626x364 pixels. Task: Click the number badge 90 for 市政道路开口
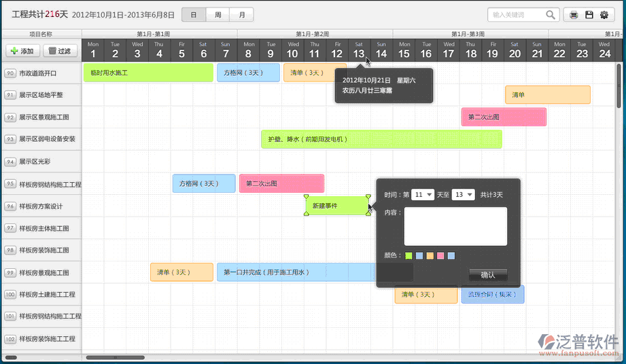coord(10,73)
